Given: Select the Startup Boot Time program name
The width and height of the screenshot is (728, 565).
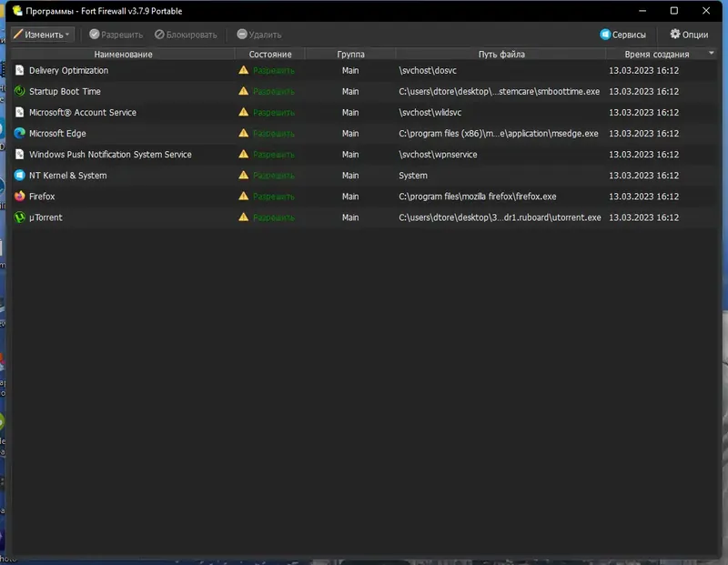Looking at the screenshot, I should (65, 92).
